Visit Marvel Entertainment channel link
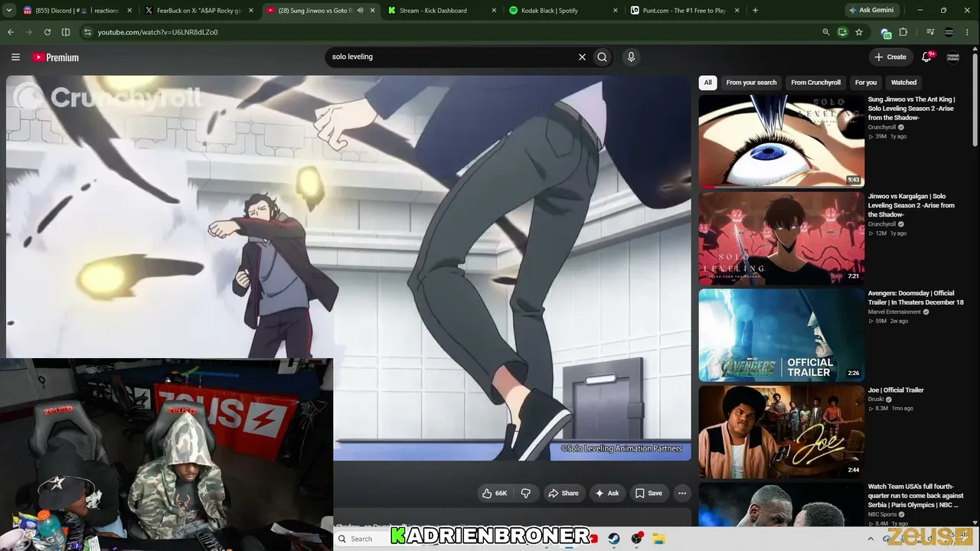The width and height of the screenshot is (980, 551). pyautogui.click(x=894, y=312)
